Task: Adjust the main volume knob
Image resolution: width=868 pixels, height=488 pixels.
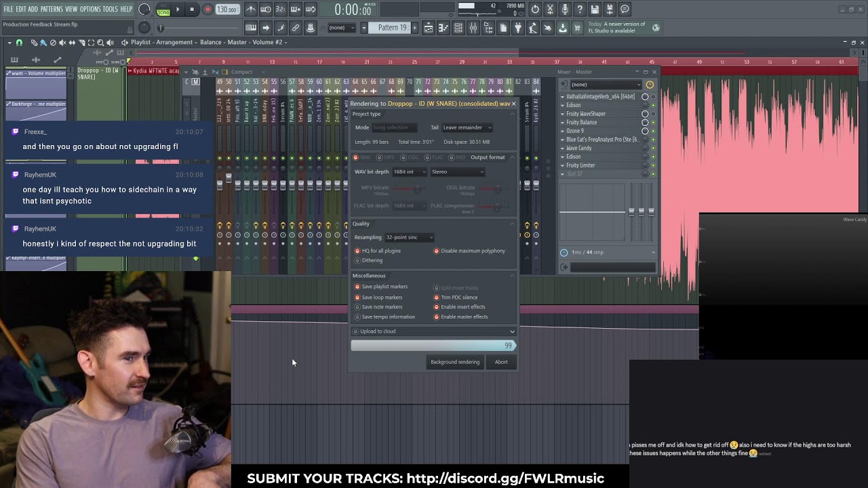Action: (144, 9)
